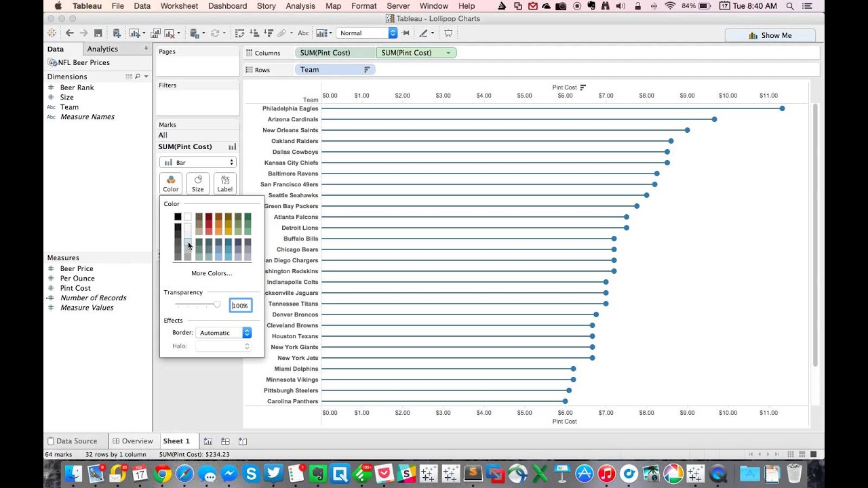This screenshot has height=488, width=868.
Task: Open the Worksheet menu
Action: coord(179,6)
